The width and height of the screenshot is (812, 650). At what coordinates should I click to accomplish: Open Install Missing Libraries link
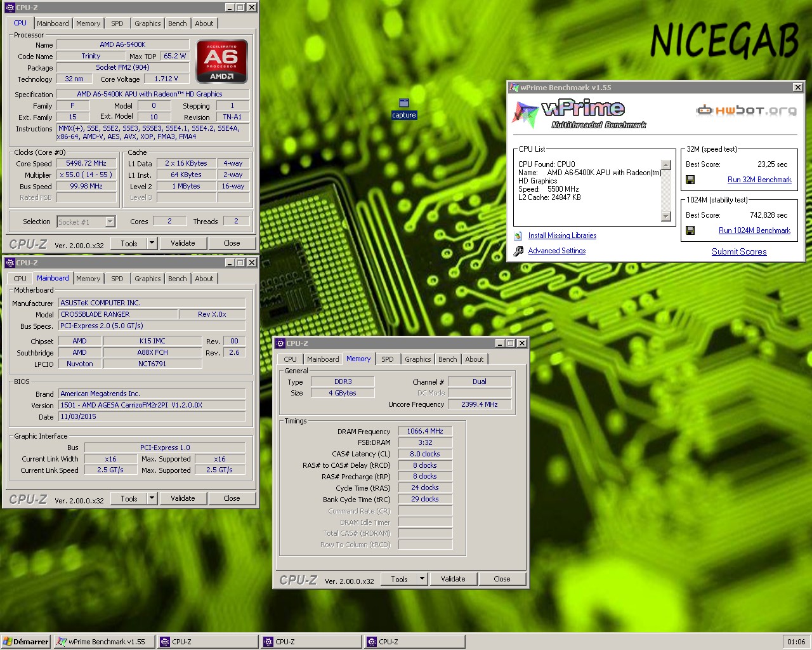(x=562, y=235)
